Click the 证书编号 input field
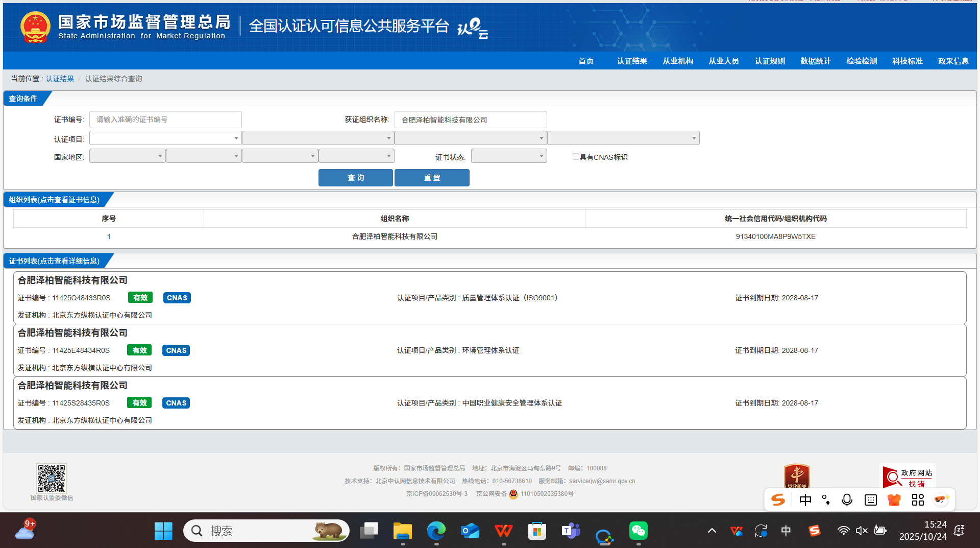The width and height of the screenshot is (980, 548). 165,120
